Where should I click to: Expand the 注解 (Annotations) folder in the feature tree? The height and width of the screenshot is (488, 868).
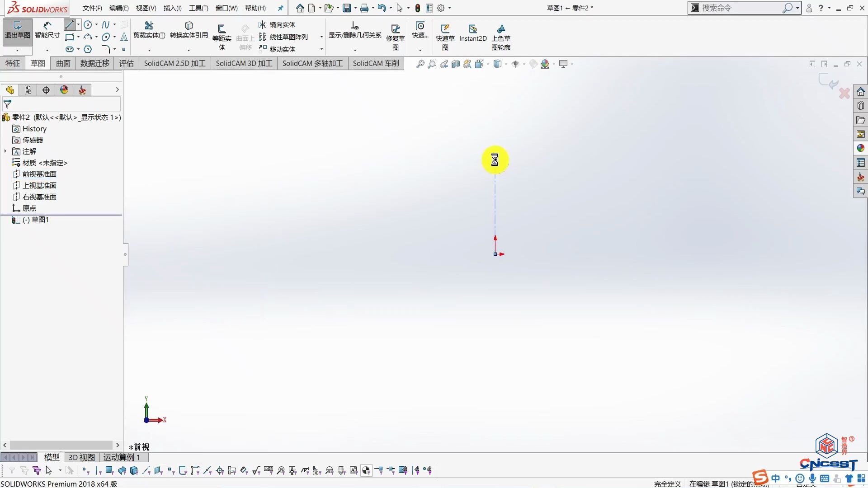(x=5, y=151)
